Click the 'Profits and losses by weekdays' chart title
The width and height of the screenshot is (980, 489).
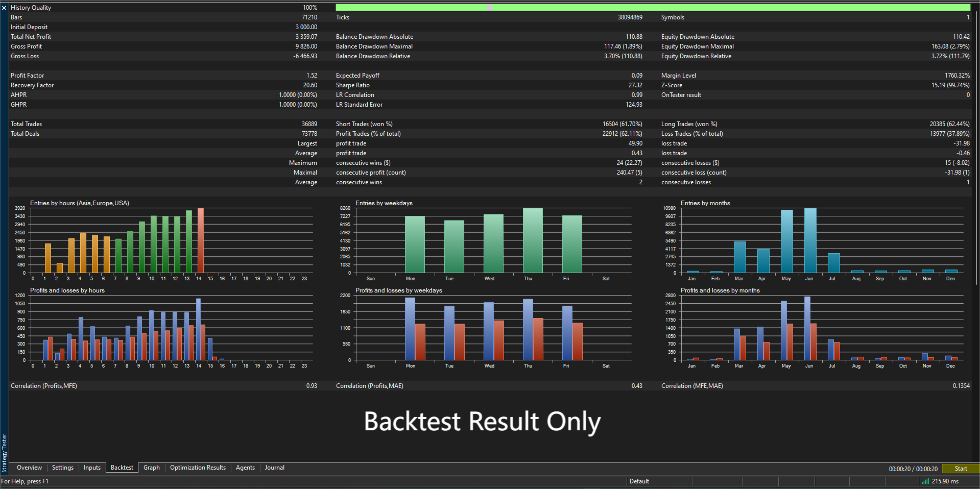click(x=399, y=290)
